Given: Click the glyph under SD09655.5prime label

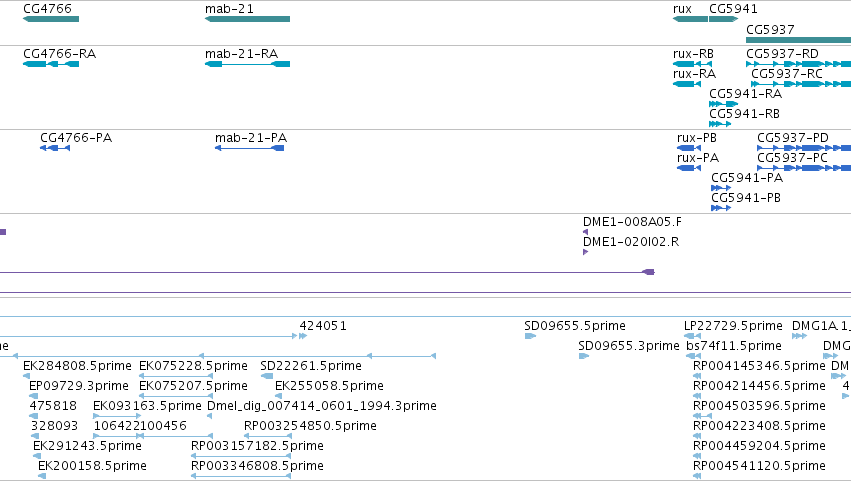Looking at the screenshot, I should [530, 336].
